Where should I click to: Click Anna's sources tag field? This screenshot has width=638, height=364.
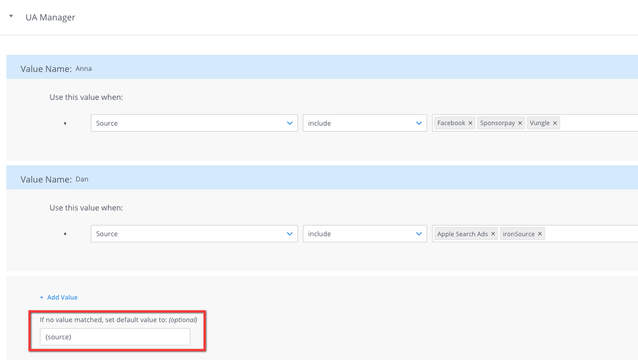[x=591, y=123]
